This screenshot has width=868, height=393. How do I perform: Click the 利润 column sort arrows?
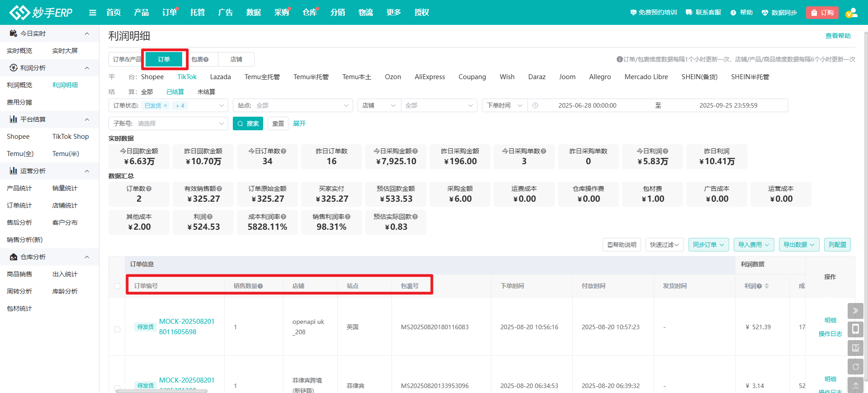click(767, 286)
